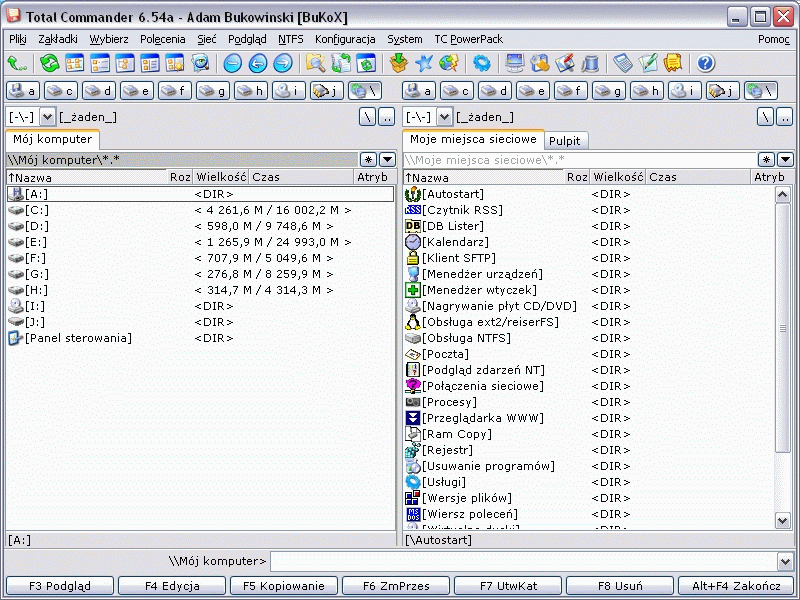
Task: Switch the left panel to drive a
Action: point(23,91)
